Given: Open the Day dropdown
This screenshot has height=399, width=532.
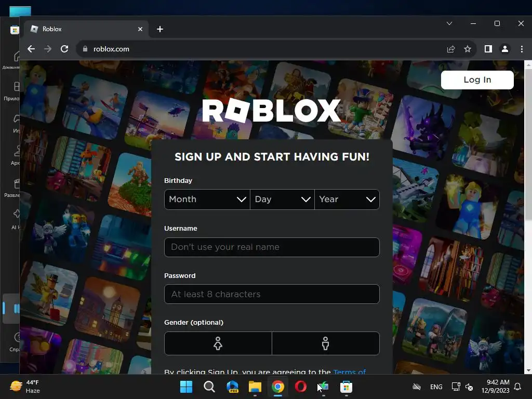Looking at the screenshot, I should coord(282,199).
